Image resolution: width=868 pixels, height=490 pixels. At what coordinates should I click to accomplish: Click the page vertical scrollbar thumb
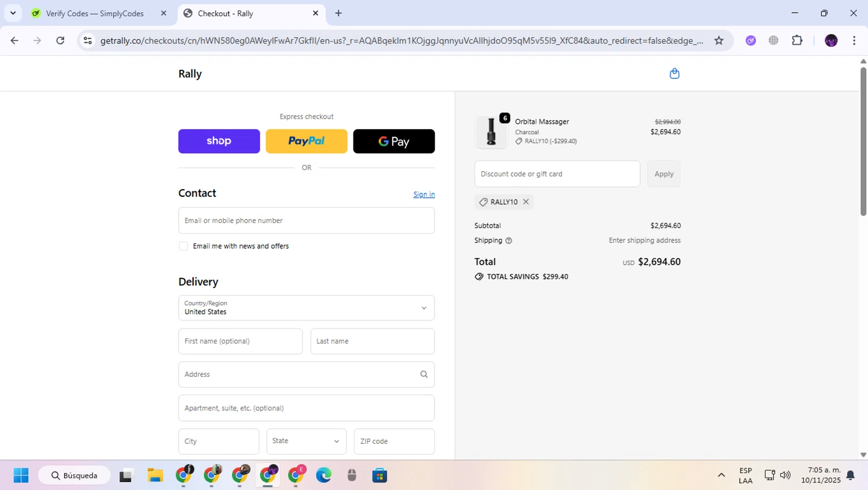click(x=863, y=142)
